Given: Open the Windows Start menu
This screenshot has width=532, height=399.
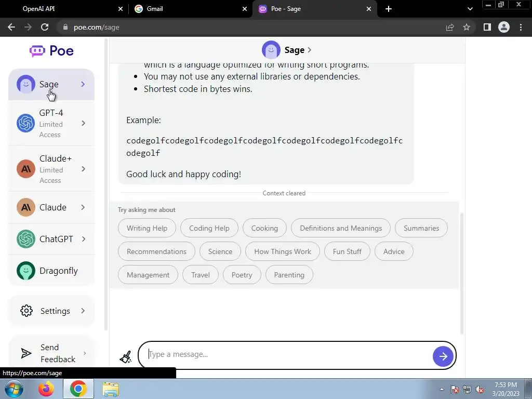Looking at the screenshot, I should tap(14, 389).
